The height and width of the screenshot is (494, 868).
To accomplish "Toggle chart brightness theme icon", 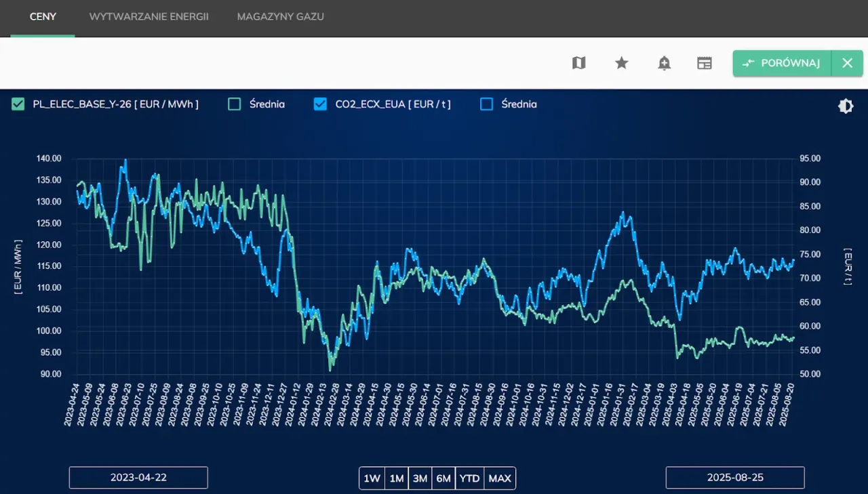I will click(846, 106).
